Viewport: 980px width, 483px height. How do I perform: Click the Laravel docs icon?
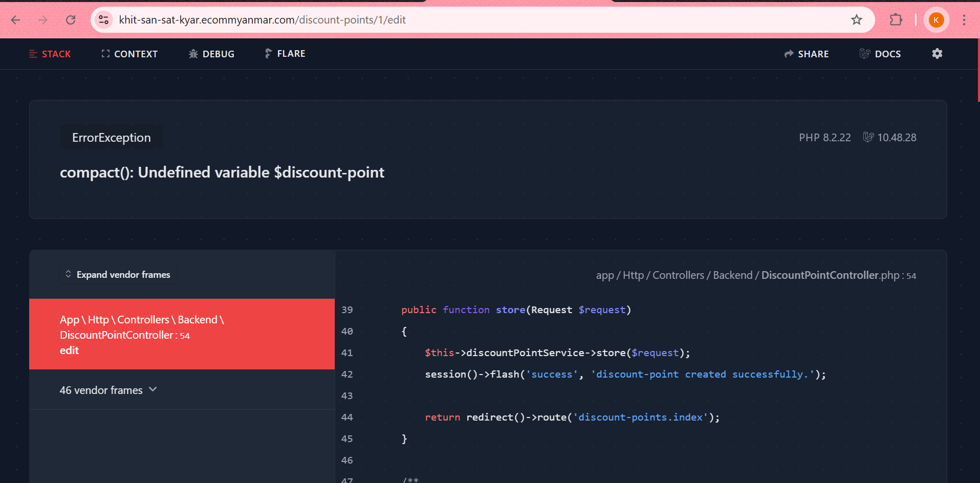click(x=865, y=54)
